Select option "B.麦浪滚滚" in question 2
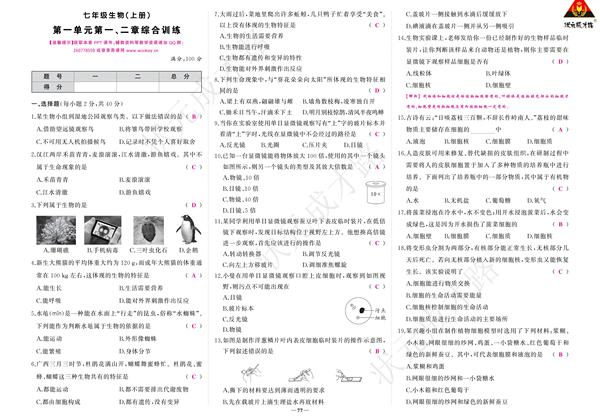This screenshot has width=600, height=420. click(135, 179)
